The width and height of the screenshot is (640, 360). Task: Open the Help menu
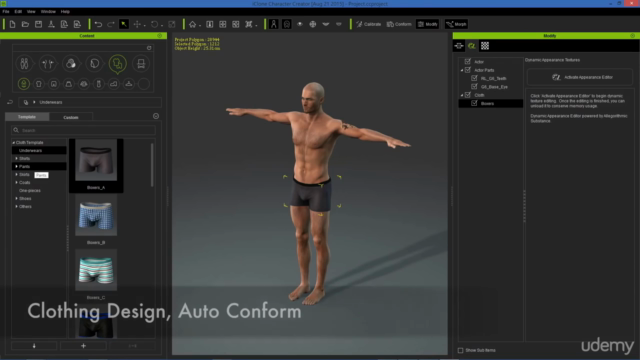(65, 11)
